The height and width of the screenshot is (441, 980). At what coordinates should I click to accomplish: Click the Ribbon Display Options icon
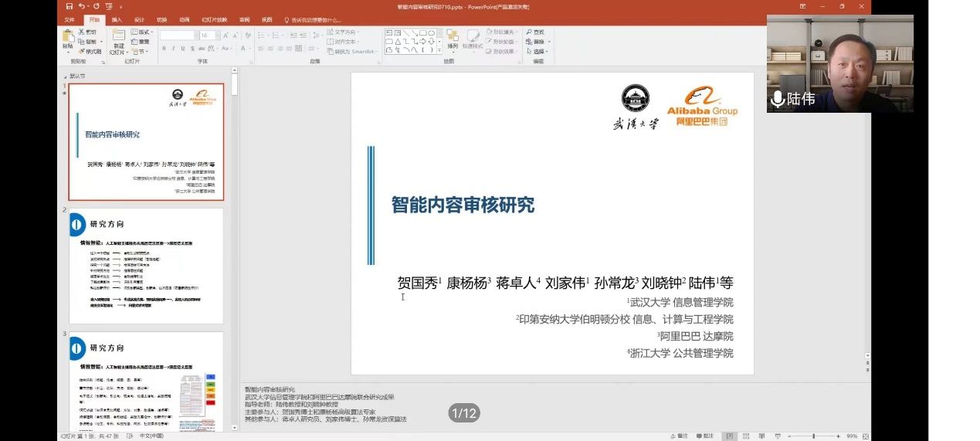click(803, 6)
